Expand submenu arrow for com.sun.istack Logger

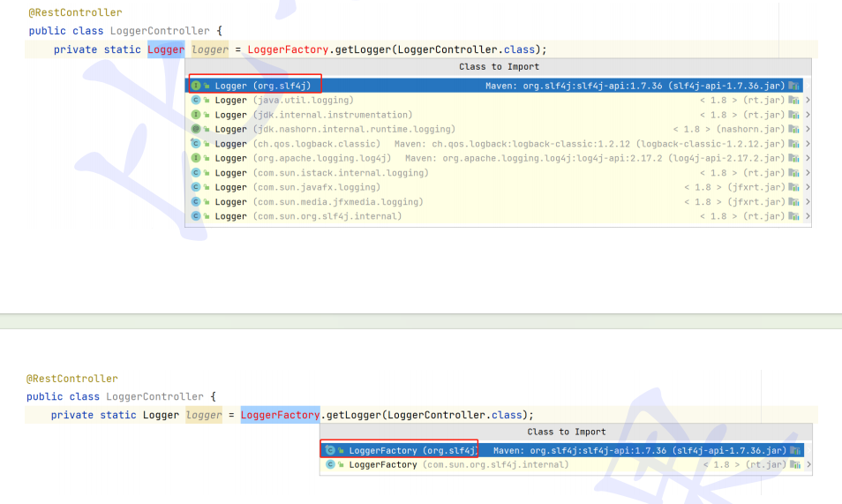pos(807,172)
